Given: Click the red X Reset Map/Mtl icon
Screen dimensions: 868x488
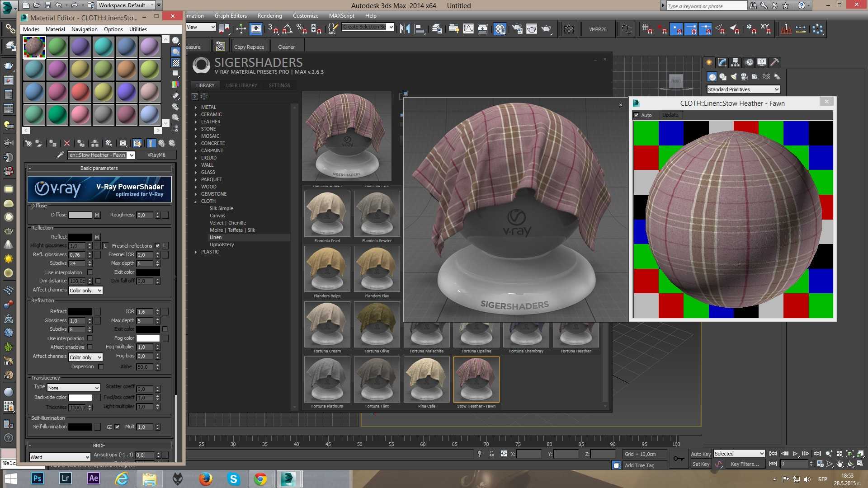Looking at the screenshot, I should pos(67,143).
